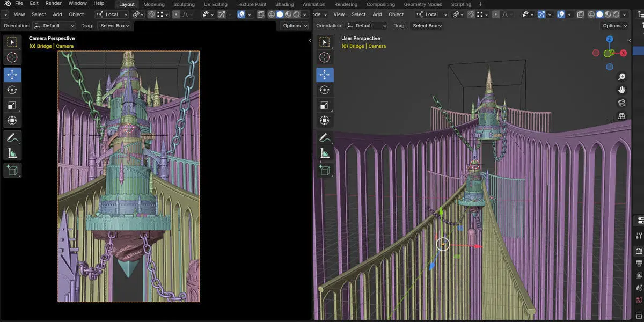Select the Measure tool in right viewport
This screenshot has height=322, width=644.
click(x=325, y=153)
